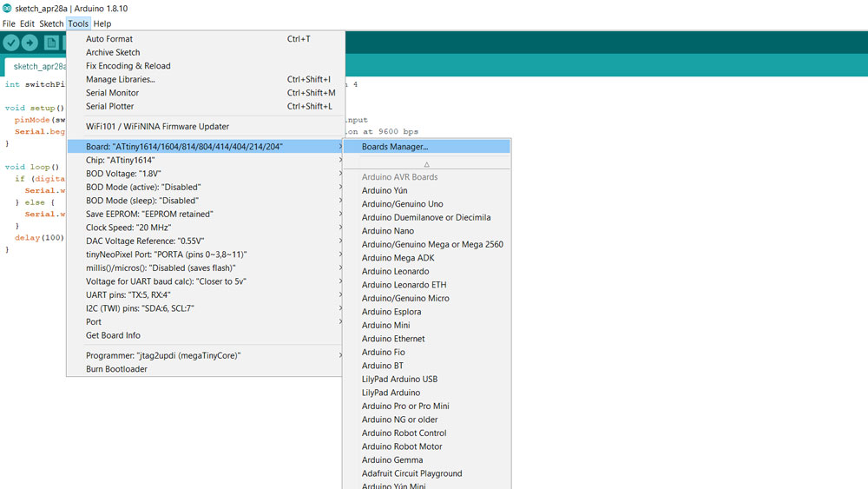
Task: Click "delay(100)" line in code editor
Action: (x=39, y=238)
